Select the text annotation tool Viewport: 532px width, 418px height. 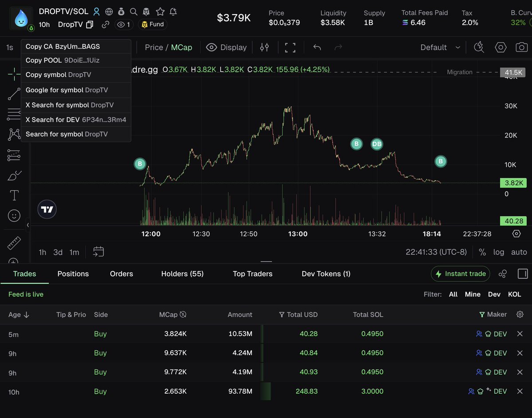[x=14, y=195]
